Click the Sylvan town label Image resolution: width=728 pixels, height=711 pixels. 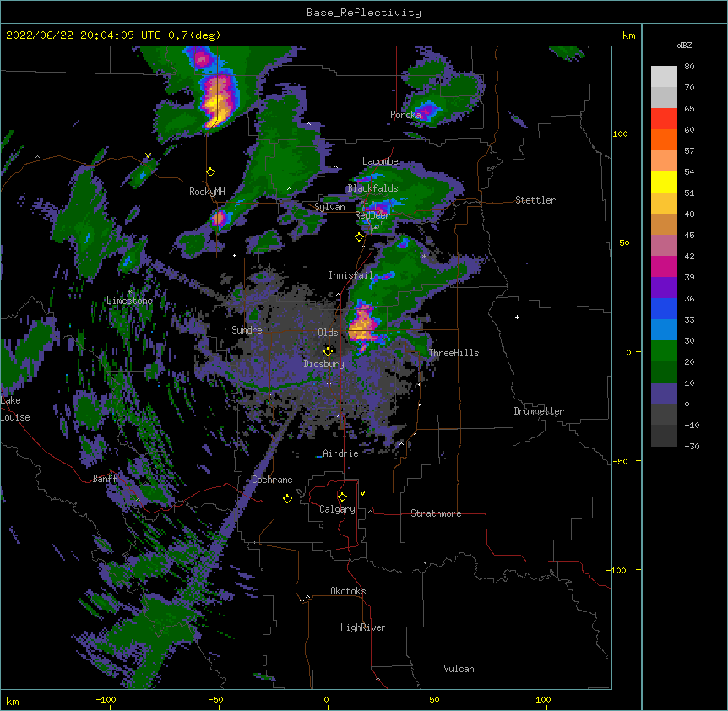tap(329, 207)
